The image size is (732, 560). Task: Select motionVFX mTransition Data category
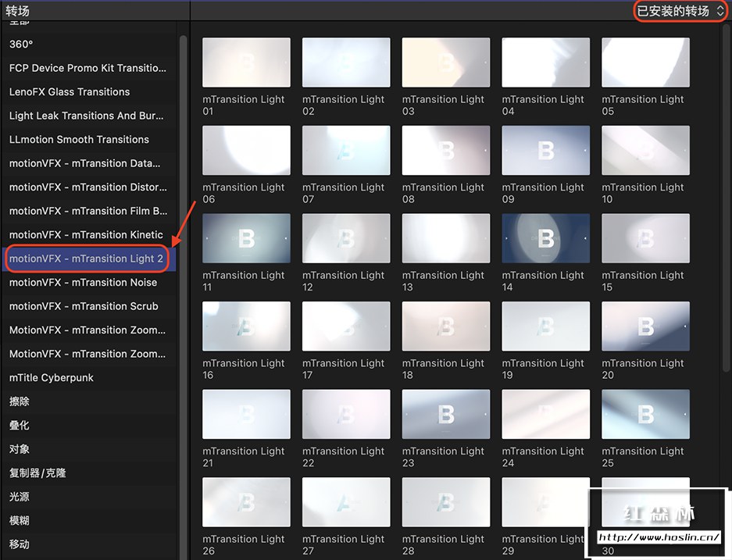pos(89,163)
